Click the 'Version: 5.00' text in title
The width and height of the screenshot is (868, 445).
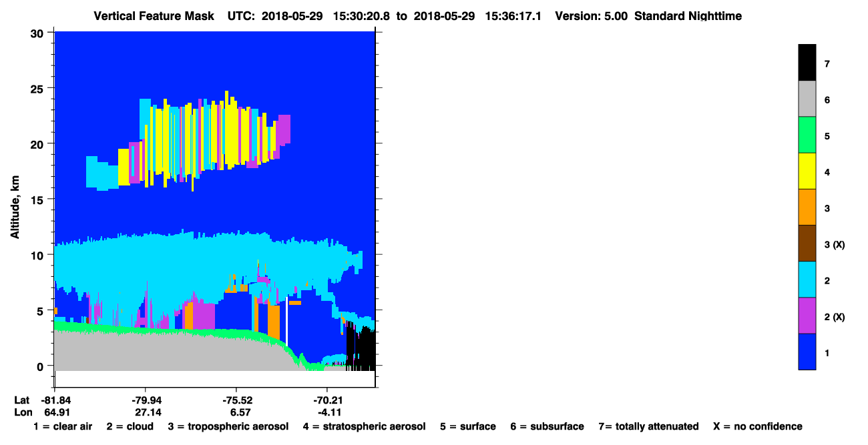tap(590, 16)
